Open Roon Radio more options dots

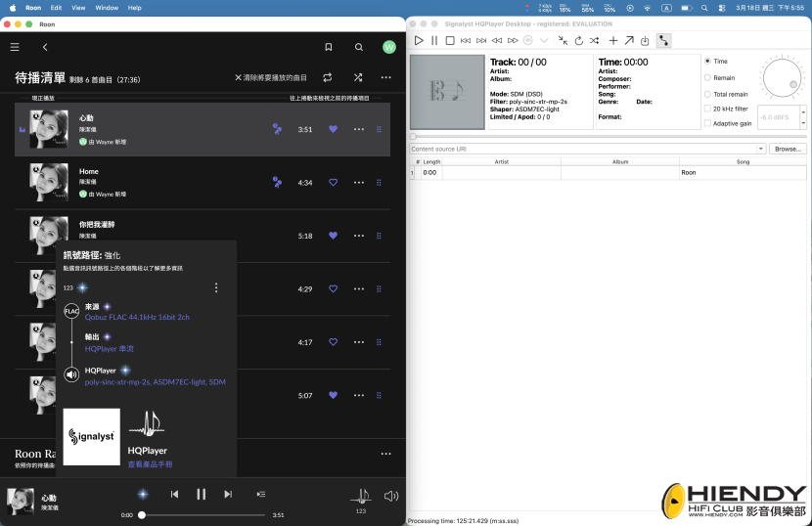(385, 454)
